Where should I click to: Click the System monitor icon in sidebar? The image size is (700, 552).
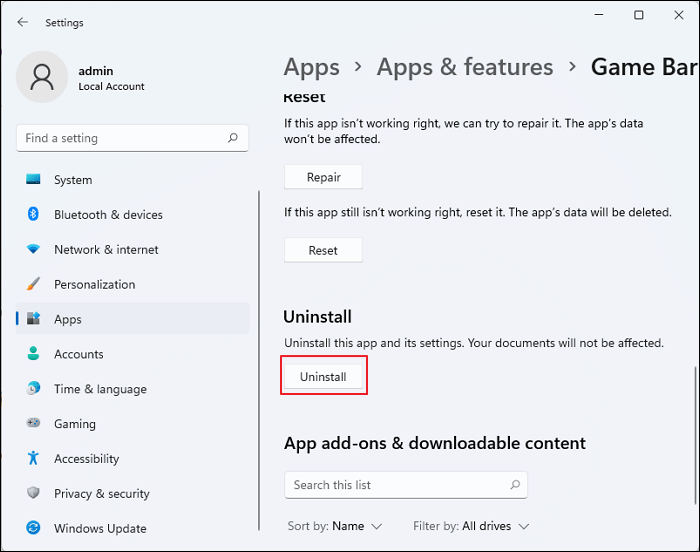(33, 180)
